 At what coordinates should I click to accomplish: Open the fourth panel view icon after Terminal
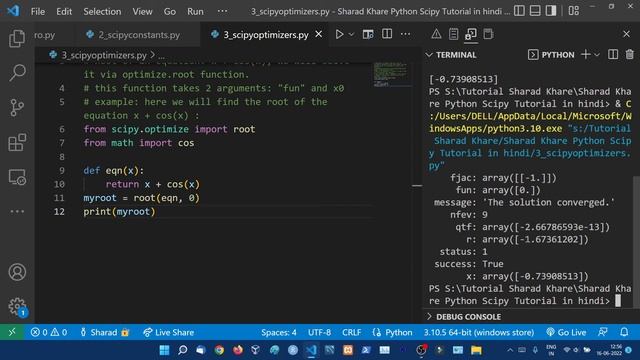point(488,34)
